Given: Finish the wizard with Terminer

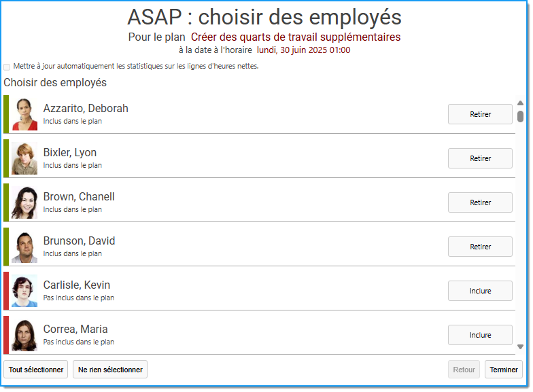Looking at the screenshot, I should (x=503, y=370).
